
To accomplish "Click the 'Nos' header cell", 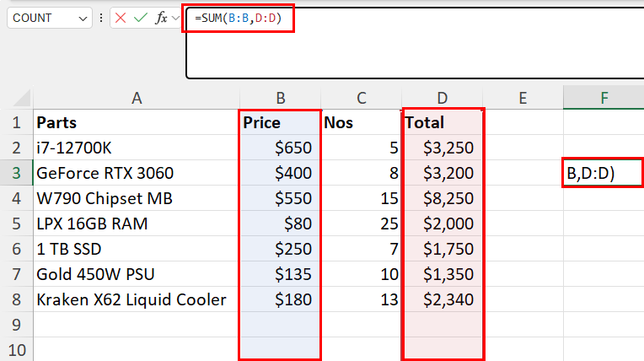I will (x=361, y=122).
